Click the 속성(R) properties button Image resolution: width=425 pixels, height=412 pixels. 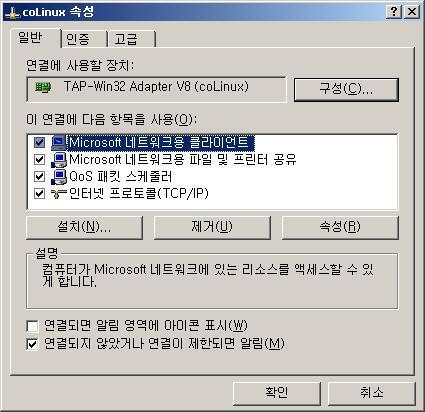(340, 228)
